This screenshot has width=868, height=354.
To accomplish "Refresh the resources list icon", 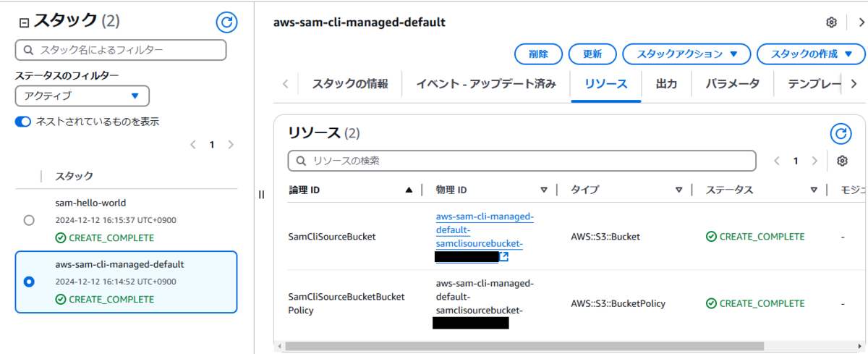I will point(840,133).
